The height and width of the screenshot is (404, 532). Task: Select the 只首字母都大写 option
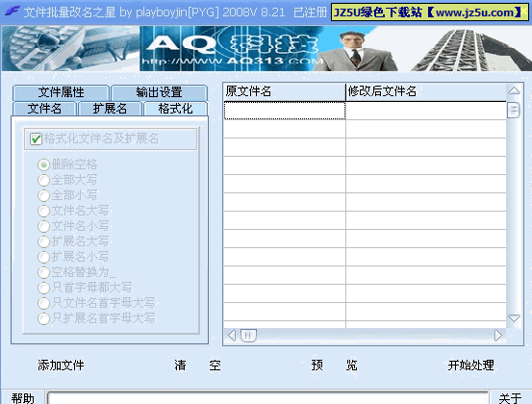43,288
